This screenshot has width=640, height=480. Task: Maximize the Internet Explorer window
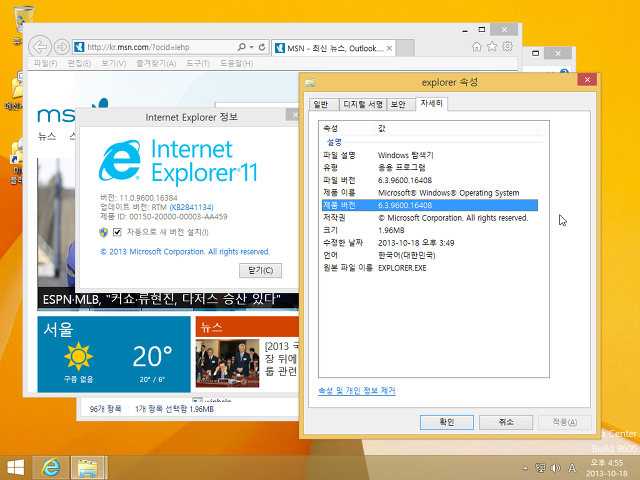coord(482,29)
